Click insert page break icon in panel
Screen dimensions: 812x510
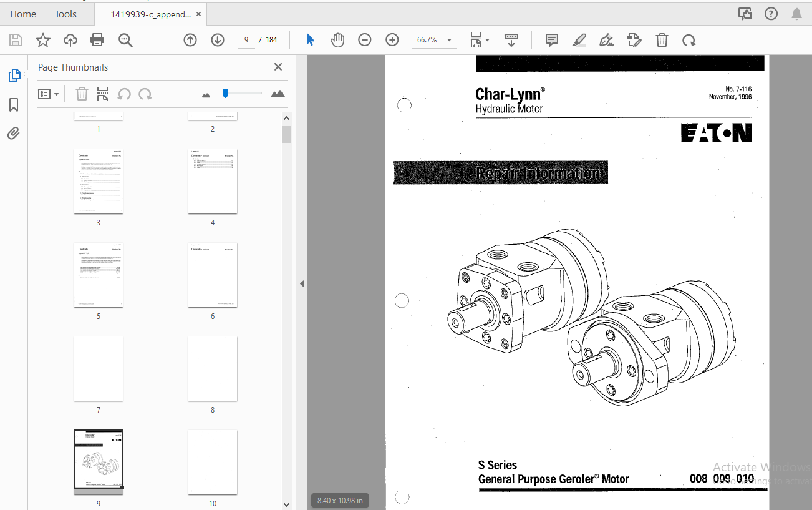[x=103, y=94]
